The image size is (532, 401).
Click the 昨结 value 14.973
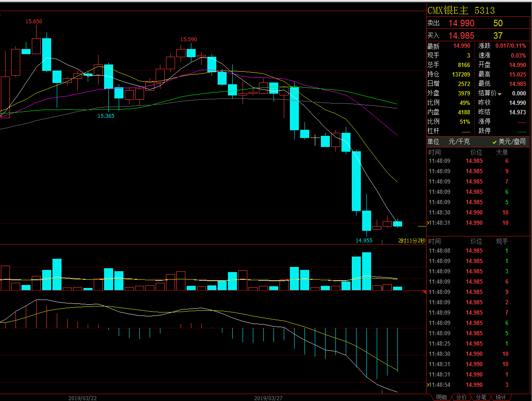coord(518,112)
